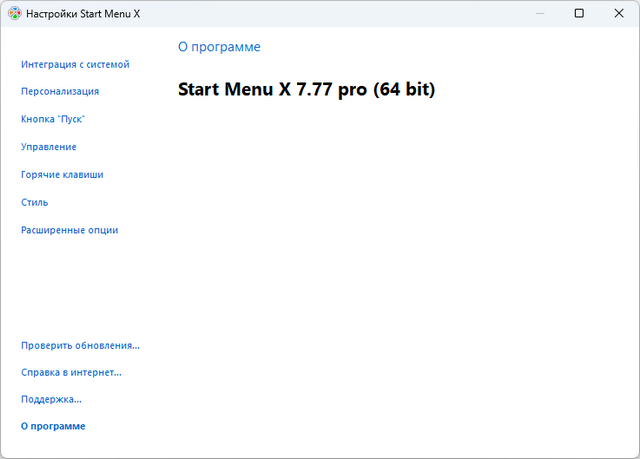Click the Start Menu X 7.77 pro version text
This screenshot has width=640, height=459.
point(307,89)
